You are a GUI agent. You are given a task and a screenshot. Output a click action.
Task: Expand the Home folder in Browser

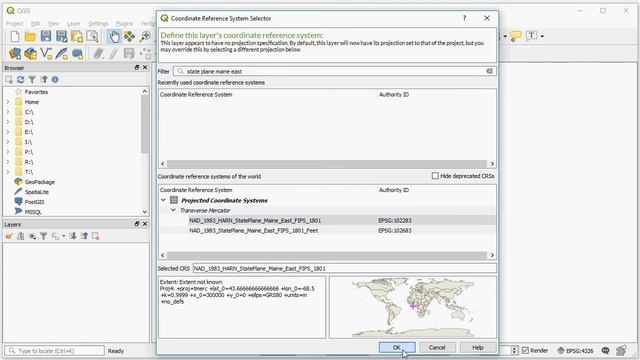(x=8, y=102)
